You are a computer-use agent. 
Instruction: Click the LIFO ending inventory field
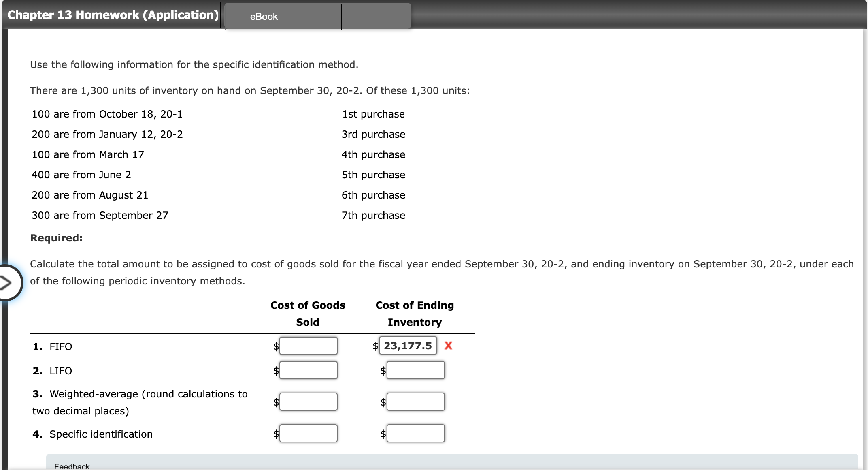click(x=415, y=370)
